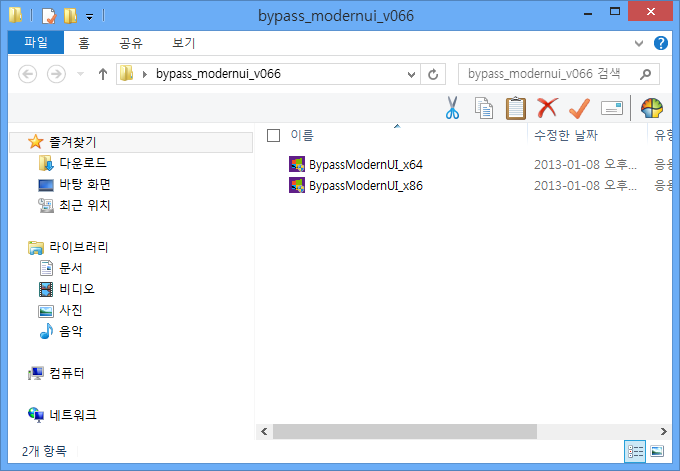
Task: Refresh the current folder view
Action: 433,74
